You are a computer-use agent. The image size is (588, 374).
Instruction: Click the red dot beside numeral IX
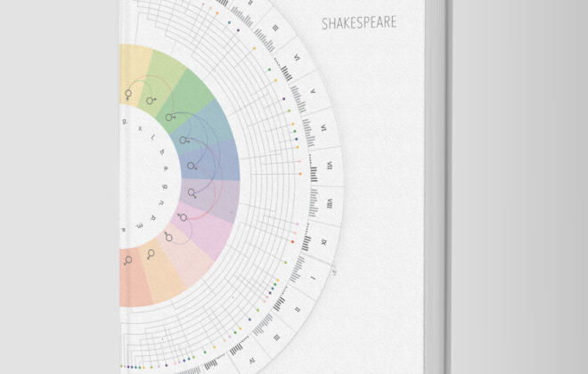(x=293, y=241)
